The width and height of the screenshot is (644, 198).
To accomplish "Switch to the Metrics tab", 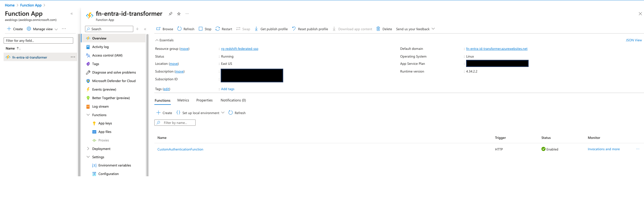I will [183, 100].
